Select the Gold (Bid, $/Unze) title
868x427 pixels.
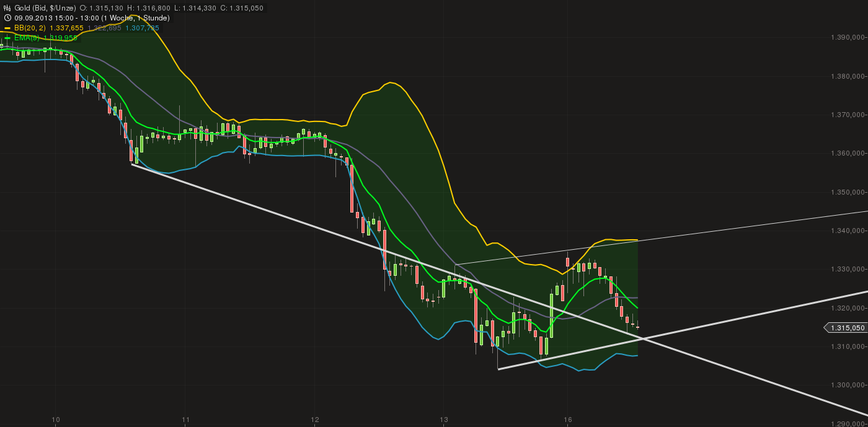click(44, 8)
